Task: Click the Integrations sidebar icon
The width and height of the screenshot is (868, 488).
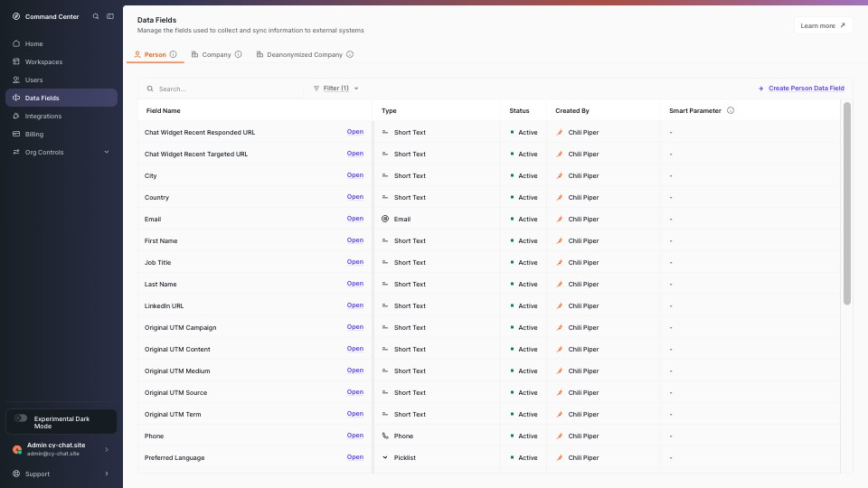Action: coord(16,116)
